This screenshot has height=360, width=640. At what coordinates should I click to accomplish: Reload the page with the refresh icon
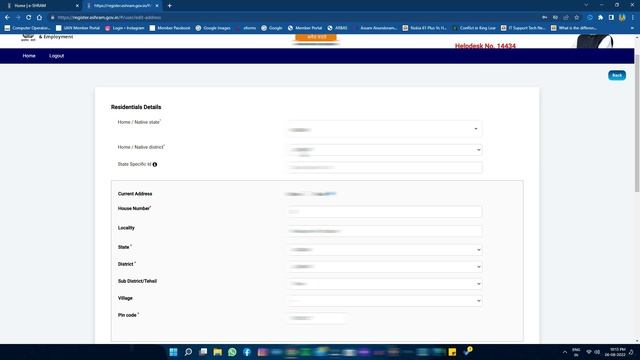29,18
